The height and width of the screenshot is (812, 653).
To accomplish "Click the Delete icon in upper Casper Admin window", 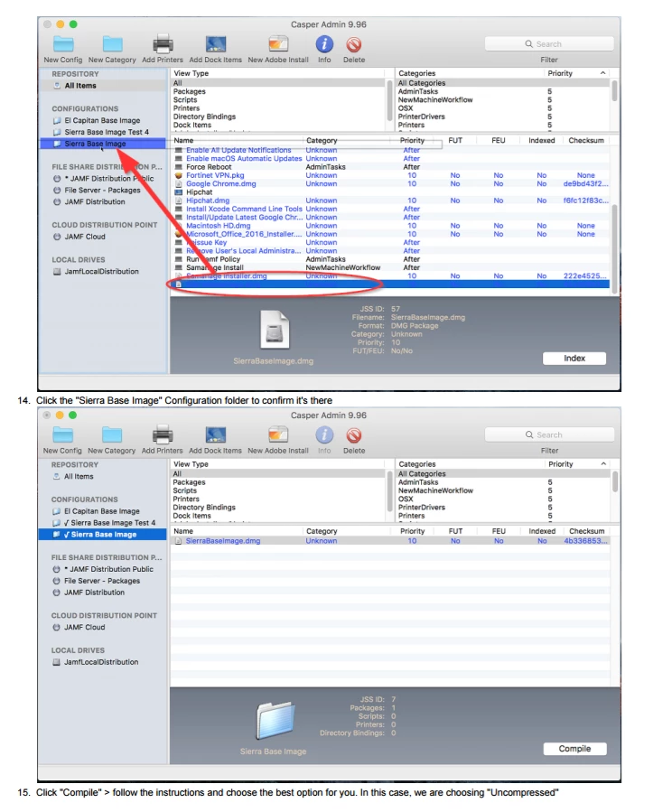I will tap(354, 44).
